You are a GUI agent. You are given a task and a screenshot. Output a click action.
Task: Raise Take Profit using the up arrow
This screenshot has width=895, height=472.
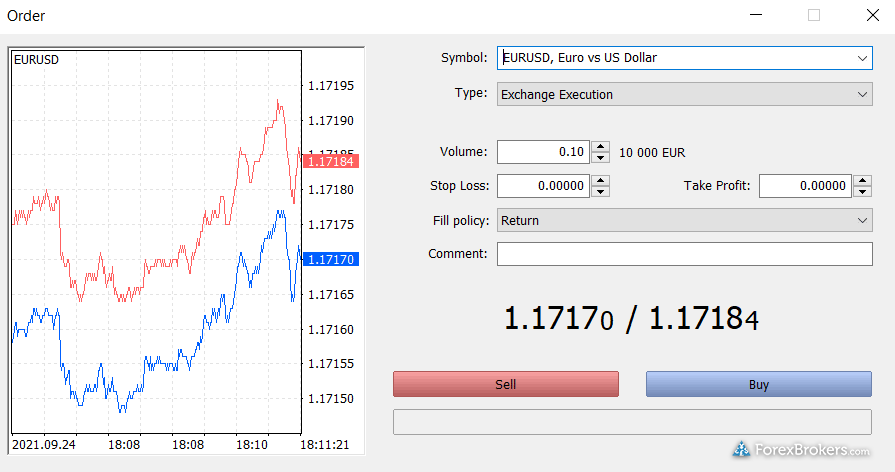862,181
